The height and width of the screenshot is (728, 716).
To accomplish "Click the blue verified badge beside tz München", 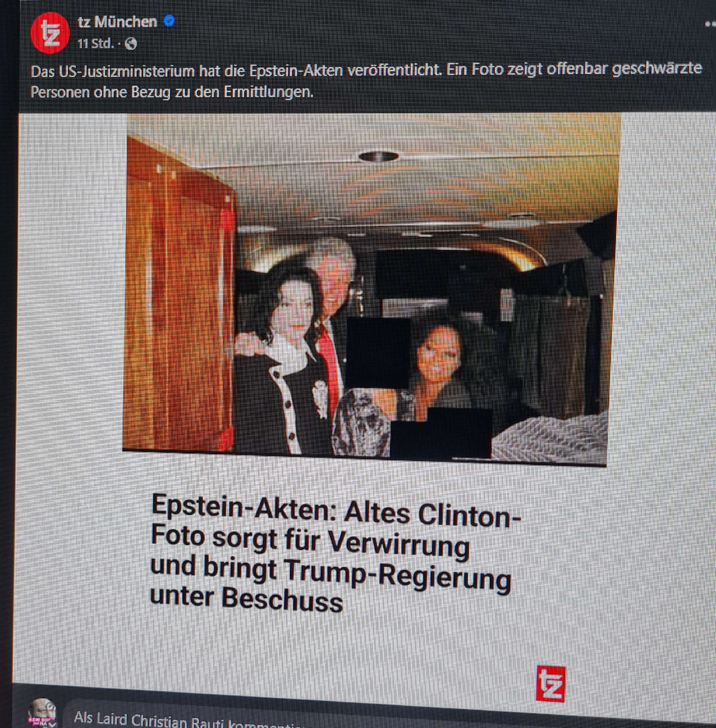I will [x=169, y=22].
